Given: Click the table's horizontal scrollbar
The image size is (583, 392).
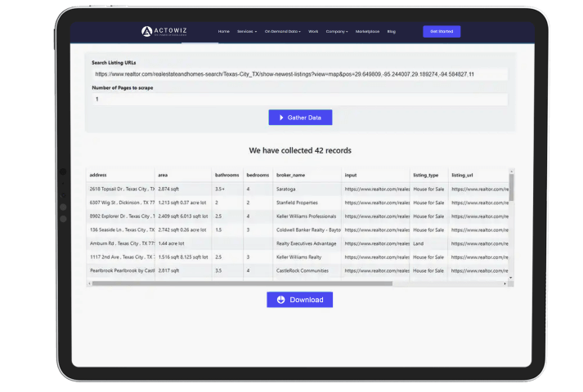Looking at the screenshot, I should tap(242, 283).
